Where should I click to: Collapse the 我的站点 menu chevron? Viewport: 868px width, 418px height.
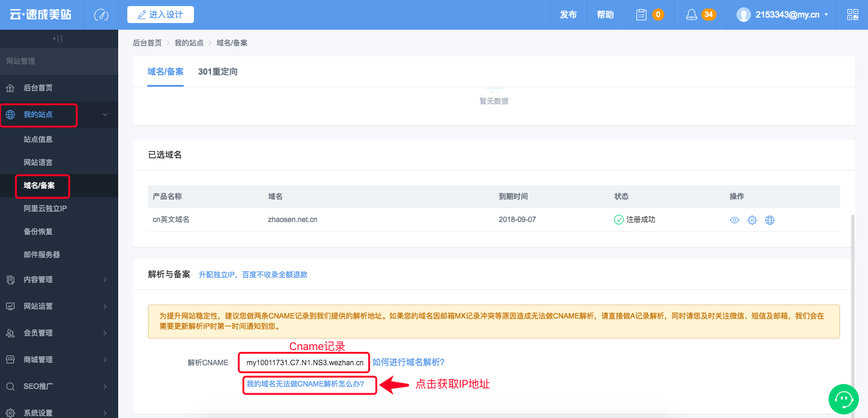click(x=105, y=115)
